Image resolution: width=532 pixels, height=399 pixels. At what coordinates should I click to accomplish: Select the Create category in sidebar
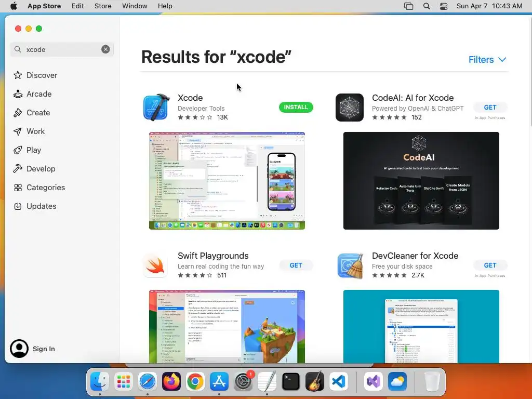point(32,113)
